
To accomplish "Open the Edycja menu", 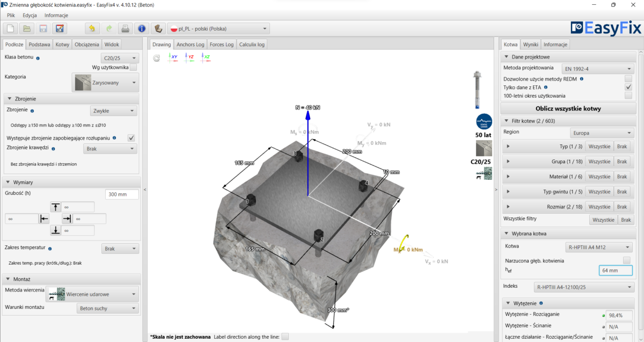I will 30,16.
